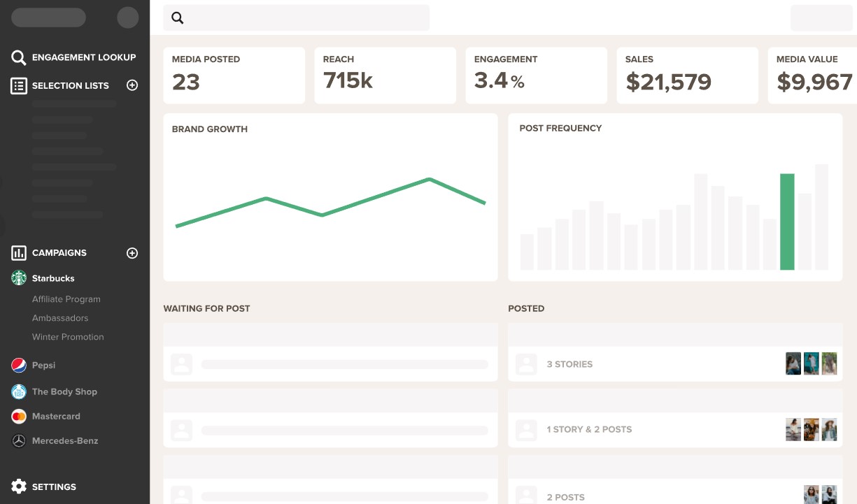This screenshot has width=857, height=504.
Task: Create a new campaign using plus button
Action: [x=132, y=253]
